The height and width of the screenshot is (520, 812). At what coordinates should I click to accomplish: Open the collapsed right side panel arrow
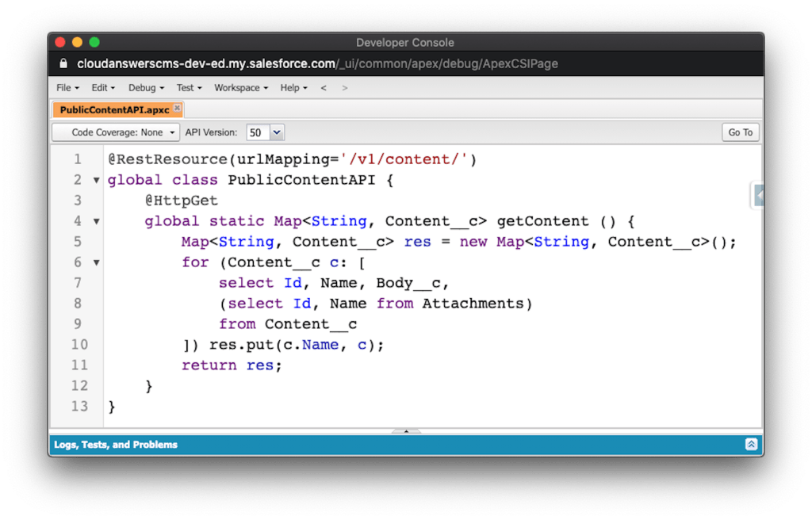tap(758, 194)
